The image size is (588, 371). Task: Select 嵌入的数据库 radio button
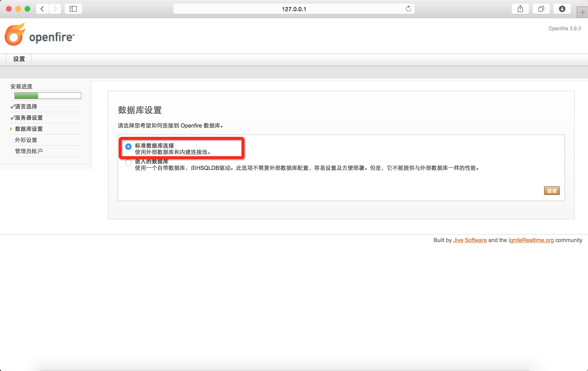click(128, 162)
